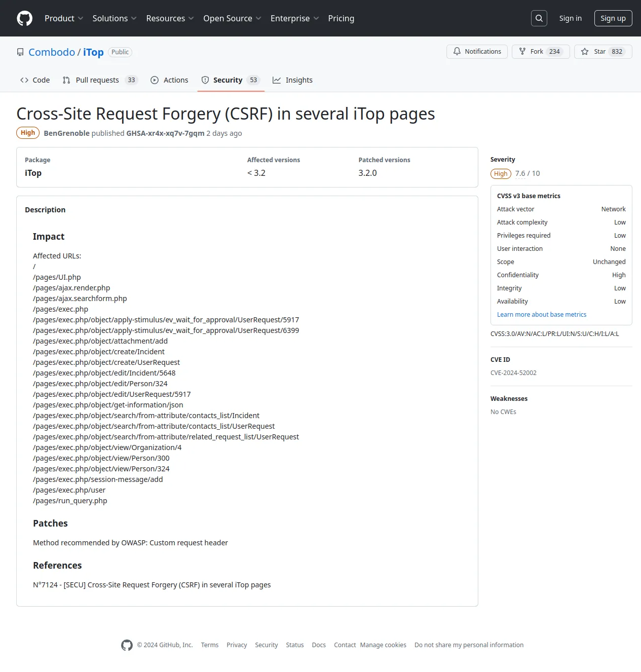Click the Security shield icon
Screen dimensions: 641x672
coord(205,80)
